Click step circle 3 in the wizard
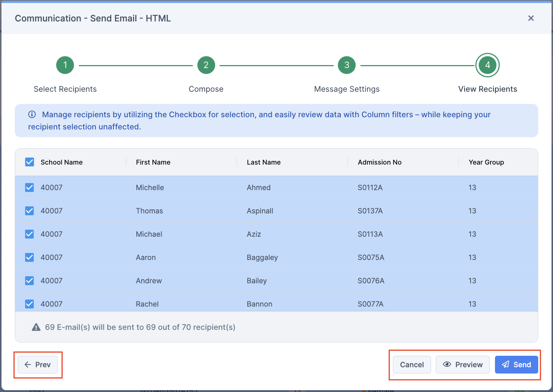The width and height of the screenshot is (553, 392). pos(347,65)
